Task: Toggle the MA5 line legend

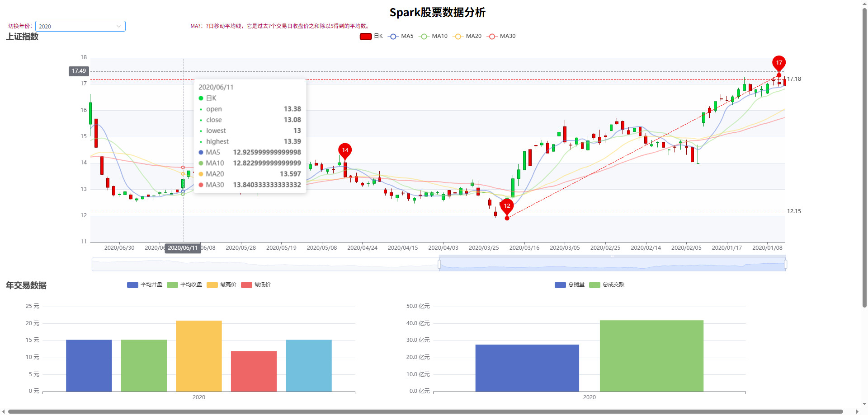Action: point(401,36)
